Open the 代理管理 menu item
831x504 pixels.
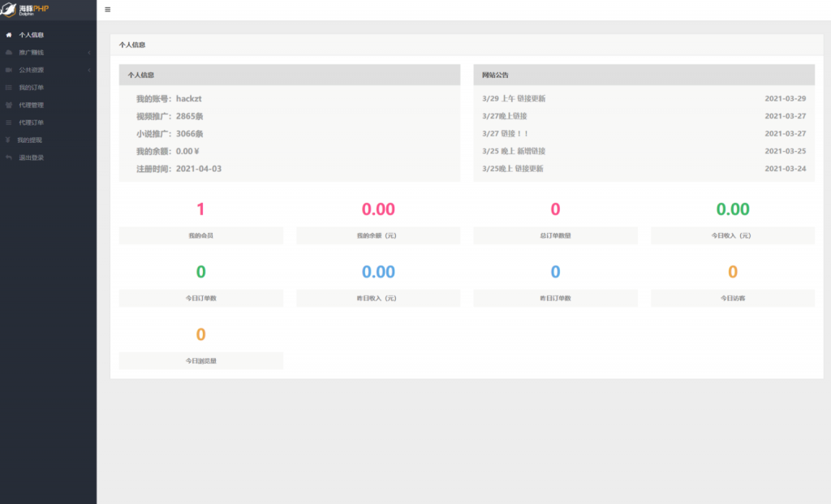pos(32,105)
